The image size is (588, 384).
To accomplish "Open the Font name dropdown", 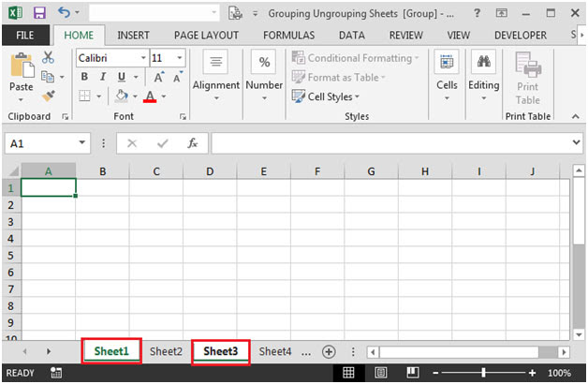I will click(143, 58).
